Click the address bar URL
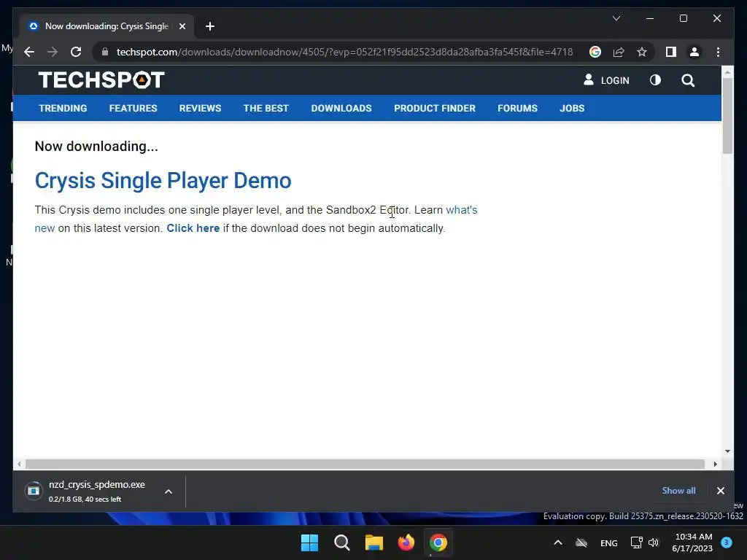The height and width of the screenshot is (560, 747). [344, 52]
